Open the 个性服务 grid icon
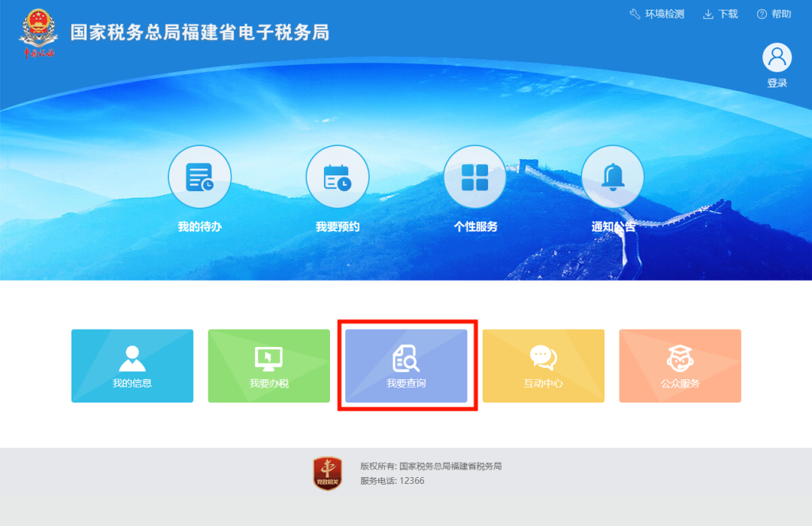This screenshot has height=526, width=812. tap(475, 177)
